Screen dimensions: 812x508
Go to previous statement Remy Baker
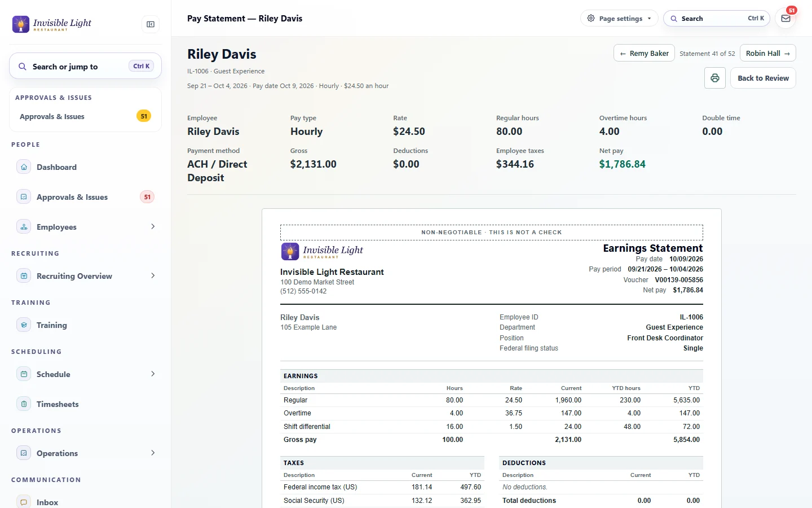(644, 53)
